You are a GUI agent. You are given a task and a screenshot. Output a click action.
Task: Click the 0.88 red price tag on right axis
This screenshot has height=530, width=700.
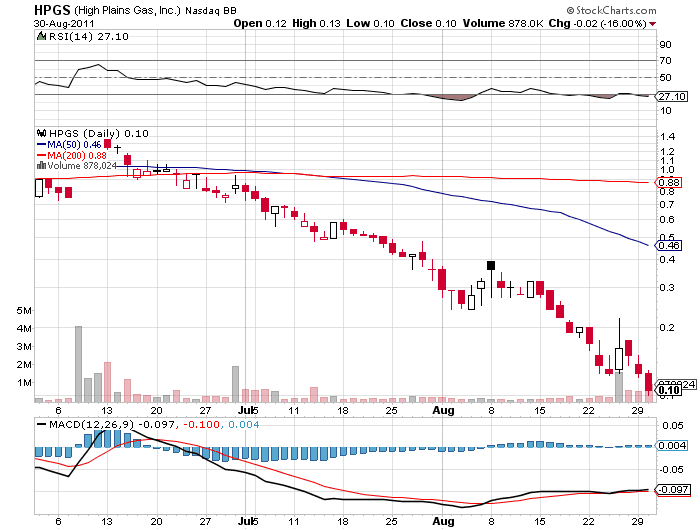(x=668, y=182)
